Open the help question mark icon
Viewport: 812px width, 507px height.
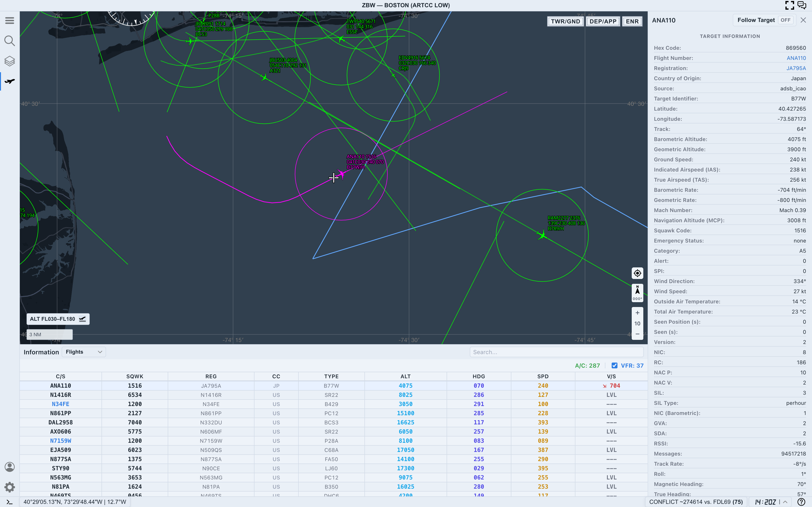coord(801,502)
